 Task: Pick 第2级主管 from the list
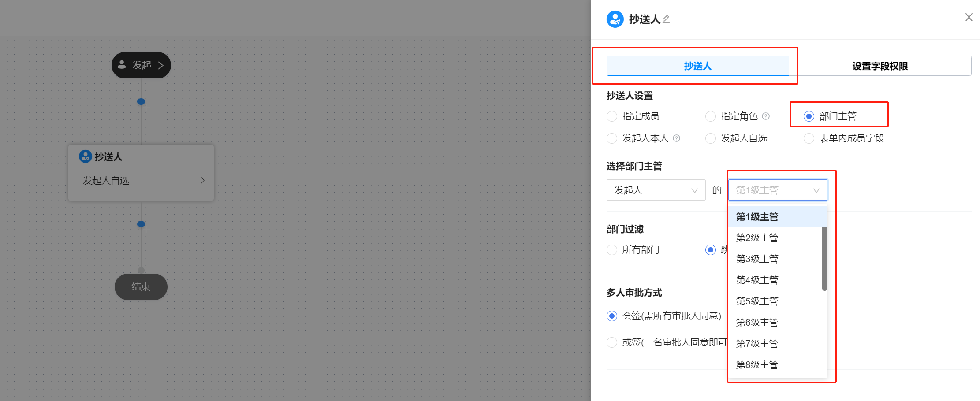click(x=775, y=238)
